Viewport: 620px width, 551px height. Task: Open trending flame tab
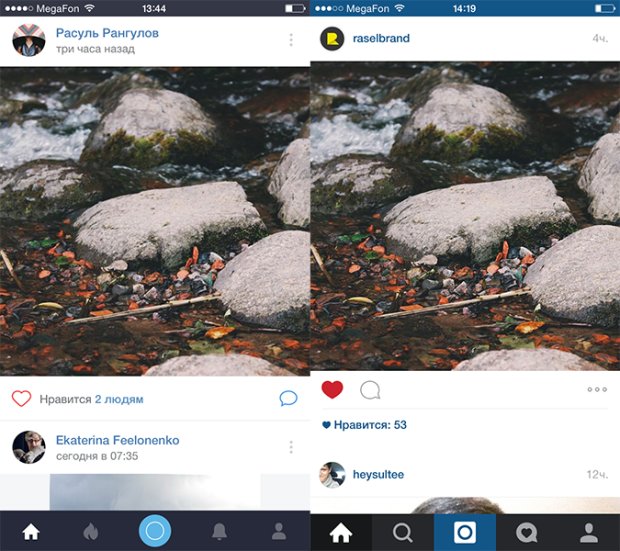coord(91,532)
